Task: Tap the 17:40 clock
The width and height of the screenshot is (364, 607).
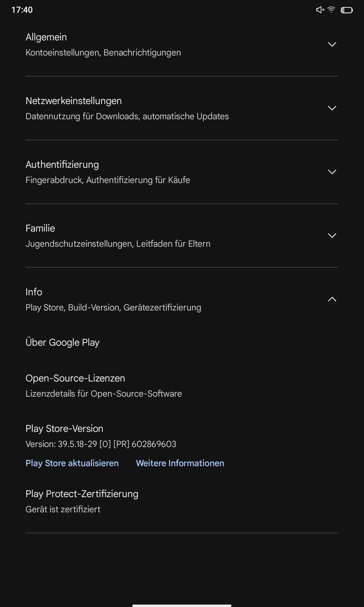Action: [22, 10]
